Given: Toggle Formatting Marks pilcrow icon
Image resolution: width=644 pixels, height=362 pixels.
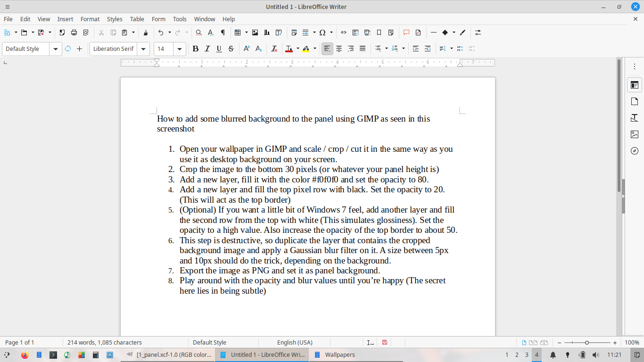Looking at the screenshot, I should (223, 33).
